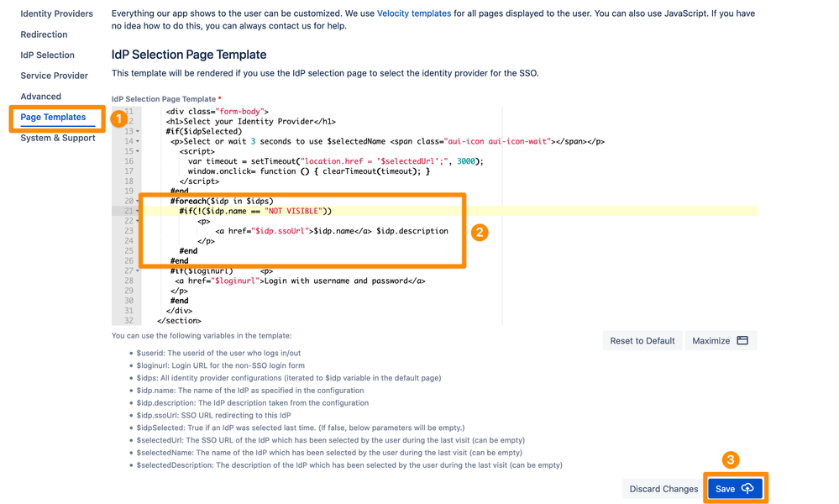Place cursor on the h1 heading line
839x504 pixels.
coord(251,122)
